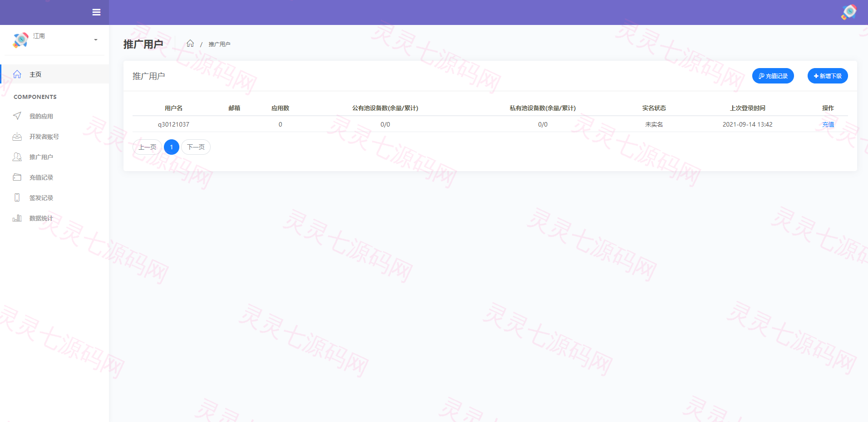Click column header 上次登录时间
Screen dimensions: 868x422
pos(747,108)
